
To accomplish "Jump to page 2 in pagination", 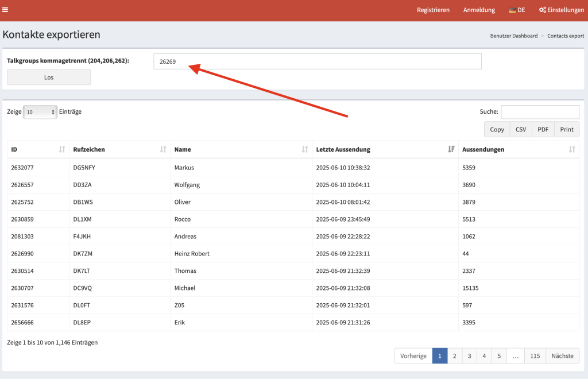I will [x=455, y=356].
